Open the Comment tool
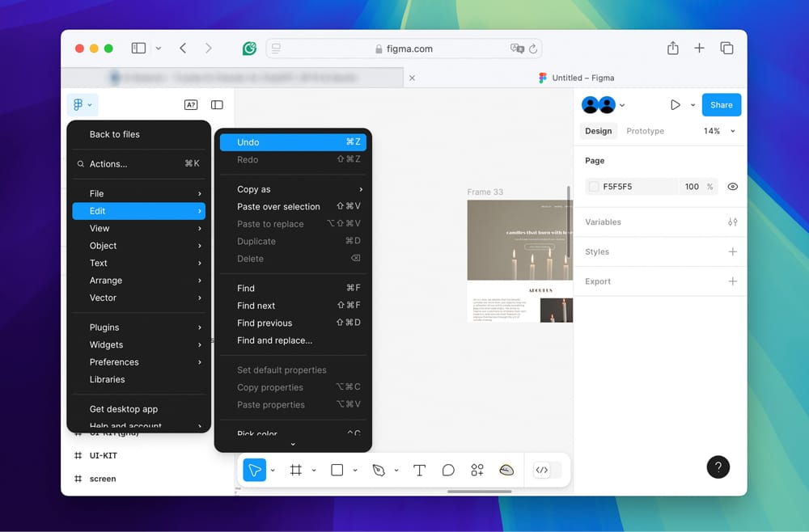 (x=448, y=470)
